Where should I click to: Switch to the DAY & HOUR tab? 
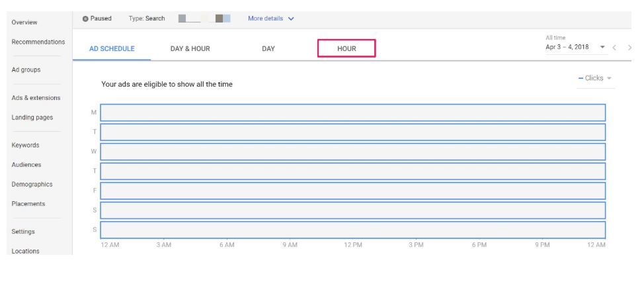pyautogui.click(x=190, y=48)
